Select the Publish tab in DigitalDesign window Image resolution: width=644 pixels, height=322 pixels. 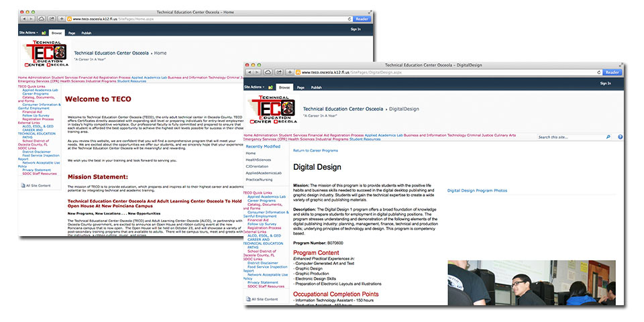click(316, 87)
